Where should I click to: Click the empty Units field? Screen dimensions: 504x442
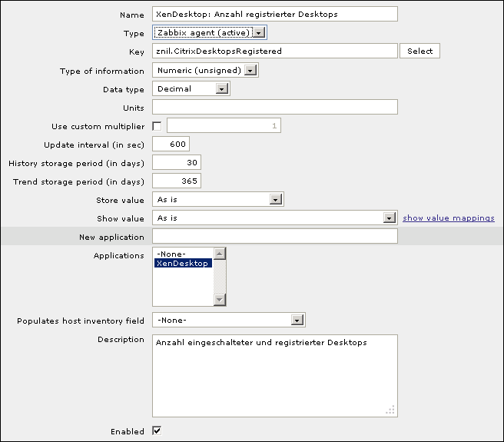point(274,108)
